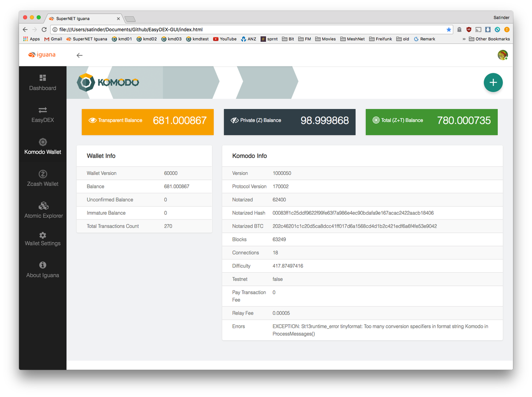Open the Remark bookmark
This screenshot has width=532, height=397.
click(425, 39)
